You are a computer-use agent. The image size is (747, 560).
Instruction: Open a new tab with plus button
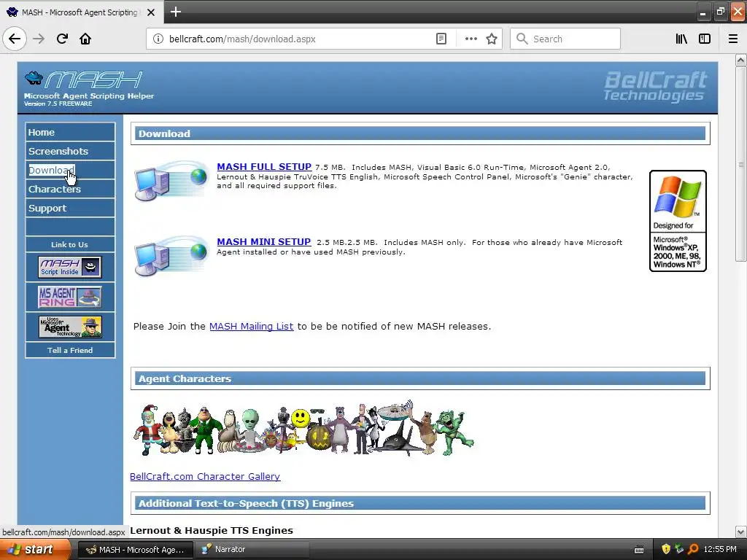pyautogui.click(x=176, y=12)
